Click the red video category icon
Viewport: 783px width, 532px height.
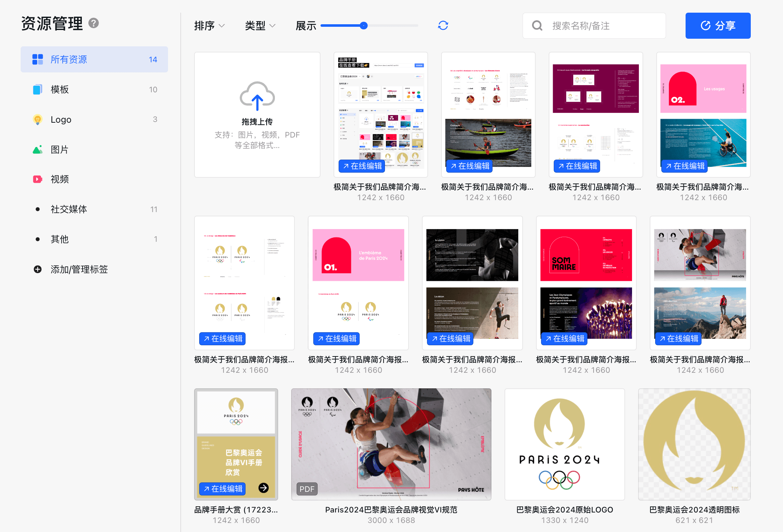pyautogui.click(x=38, y=179)
